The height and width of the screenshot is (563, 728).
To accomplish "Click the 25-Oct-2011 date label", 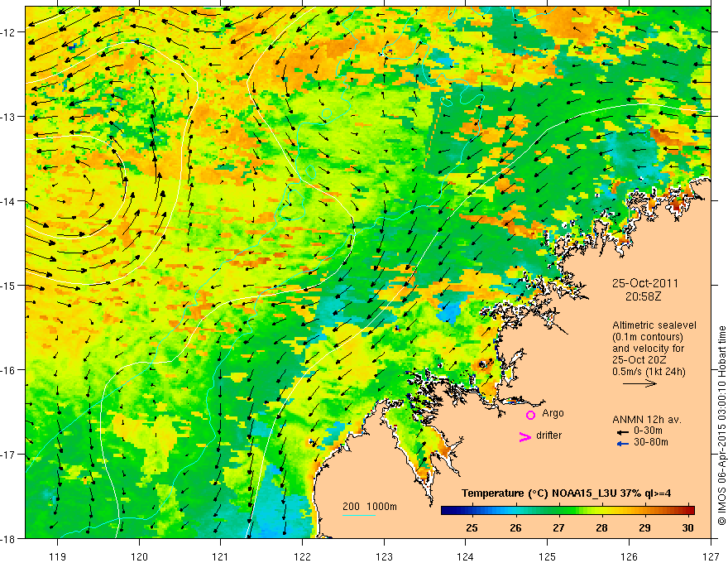I will coord(645,283).
